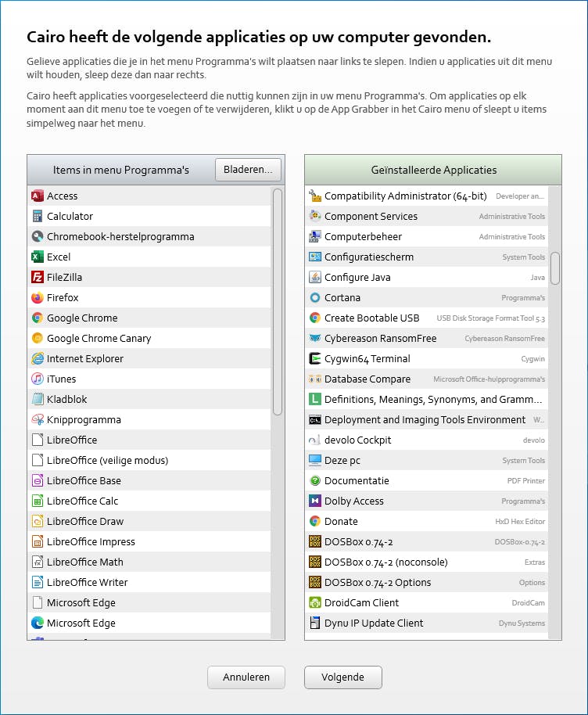Click the Google Chrome Canary icon

pyautogui.click(x=38, y=338)
